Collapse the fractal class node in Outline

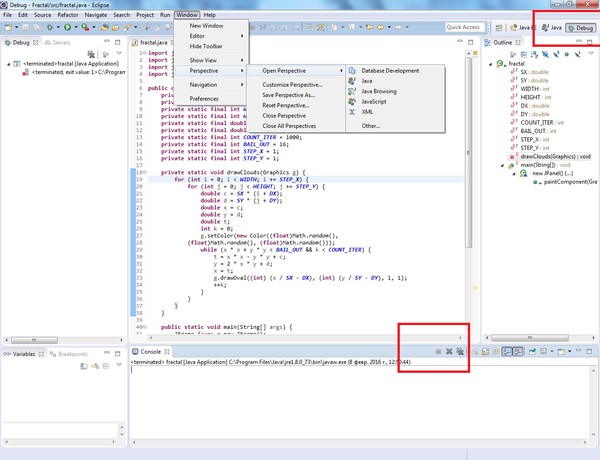[490, 63]
